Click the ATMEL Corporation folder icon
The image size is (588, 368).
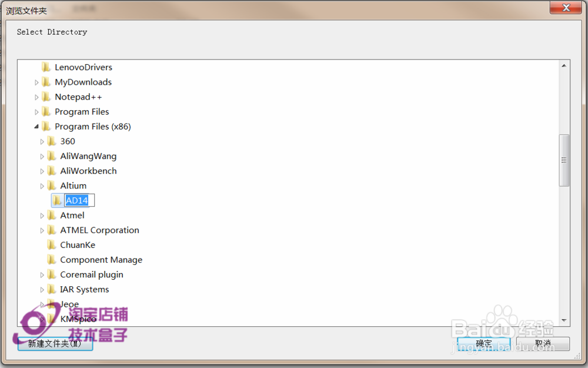[52, 230]
